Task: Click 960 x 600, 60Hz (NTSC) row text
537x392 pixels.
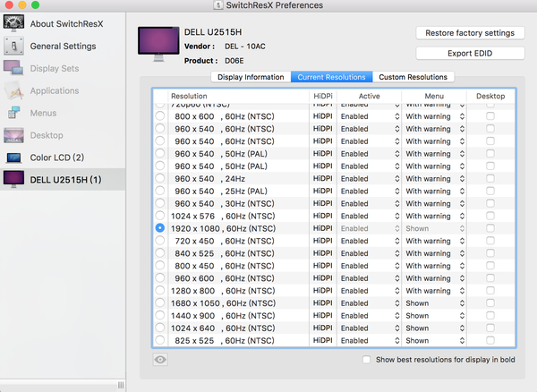Action: pos(225,278)
